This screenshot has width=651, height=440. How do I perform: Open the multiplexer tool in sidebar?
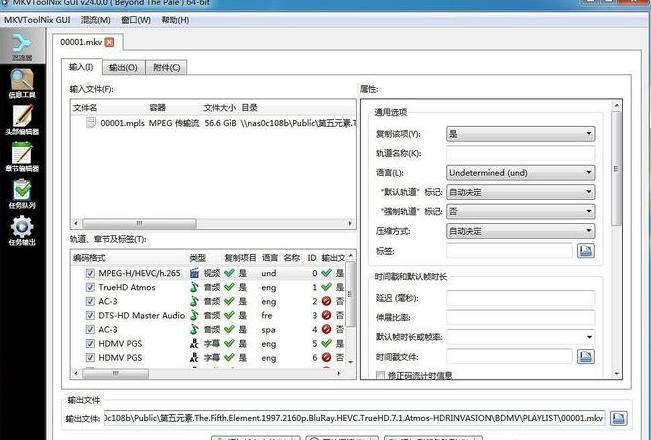pos(22,46)
